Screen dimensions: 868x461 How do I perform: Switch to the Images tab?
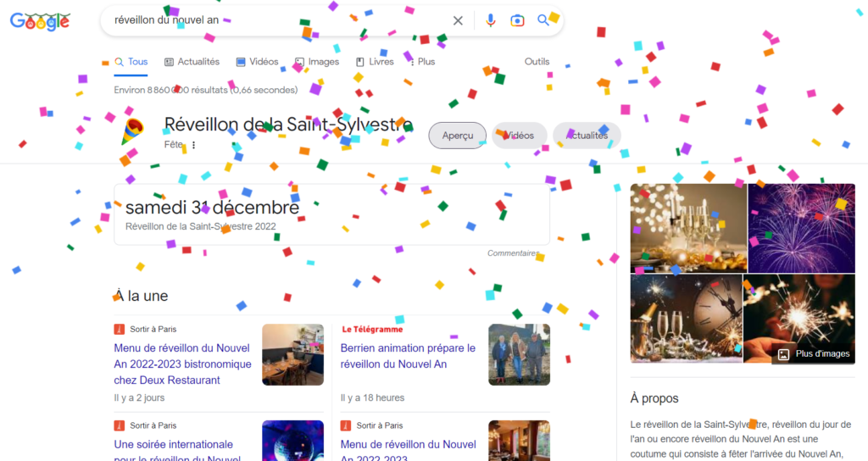point(317,61)
